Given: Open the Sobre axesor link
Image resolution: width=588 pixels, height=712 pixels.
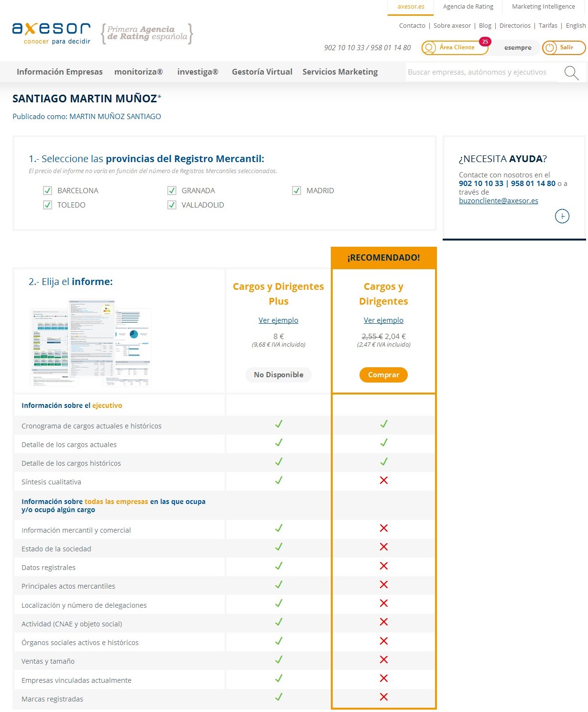Looking at the screenshot, I should (452, 26).
